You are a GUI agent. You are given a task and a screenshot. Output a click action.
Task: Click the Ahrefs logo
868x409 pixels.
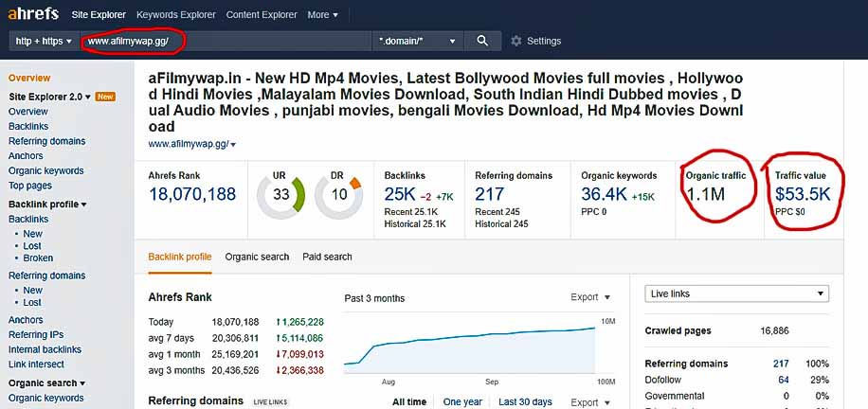tap(32, 14)
